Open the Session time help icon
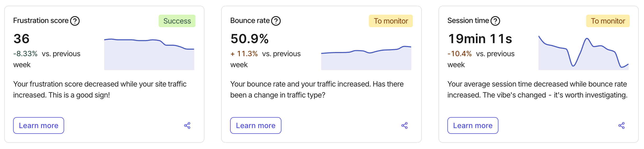The image size is (644, 149). click(x=495, y=21)
